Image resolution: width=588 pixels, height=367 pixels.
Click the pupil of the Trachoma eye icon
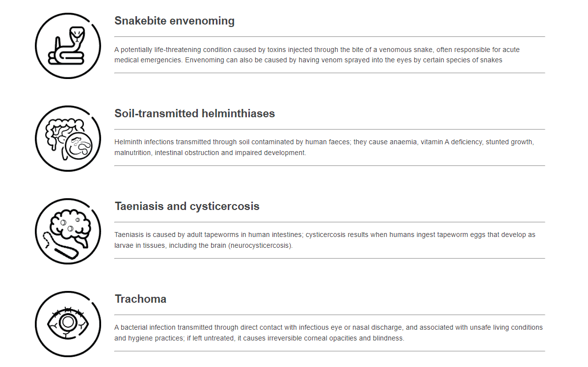68,322
